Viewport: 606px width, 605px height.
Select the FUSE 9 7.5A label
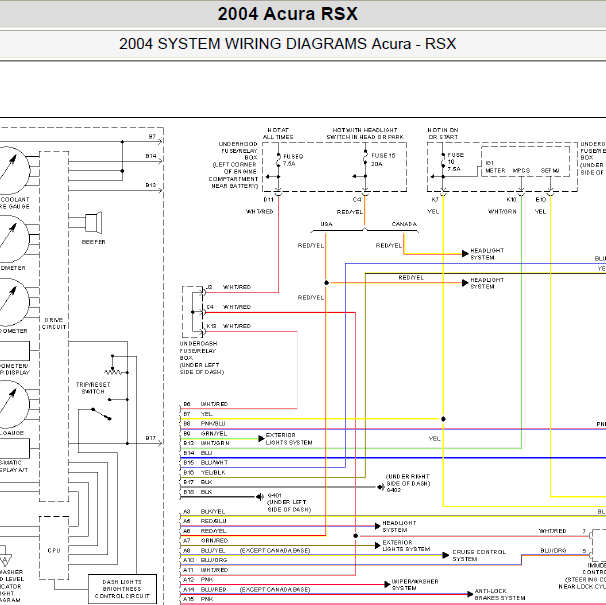293,160
